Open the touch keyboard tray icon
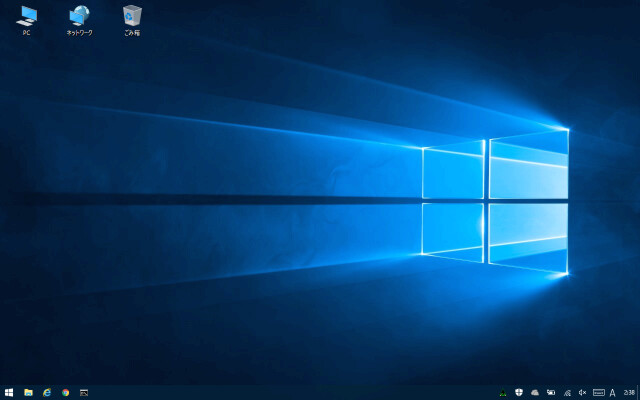The height and width of the screenshot is (400, 640). point(599,393)
